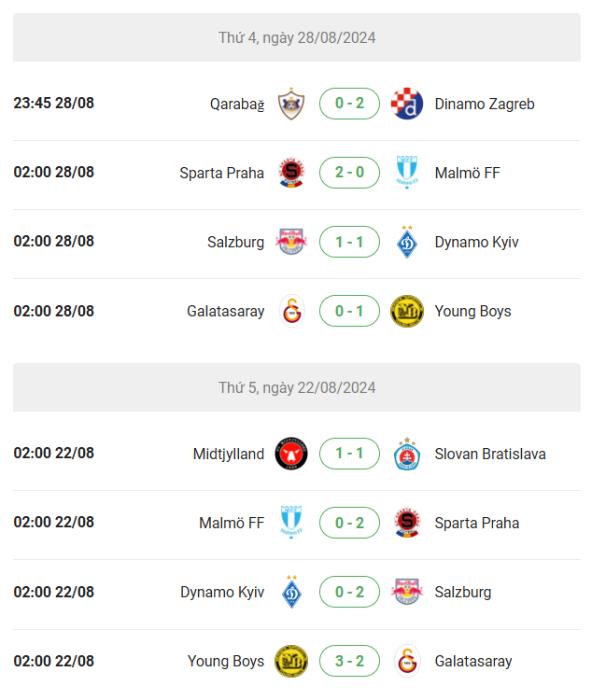This screenshot has width=592, height=700.
Task: Open the Midtjylland team name link
Action: click(229, 454)
